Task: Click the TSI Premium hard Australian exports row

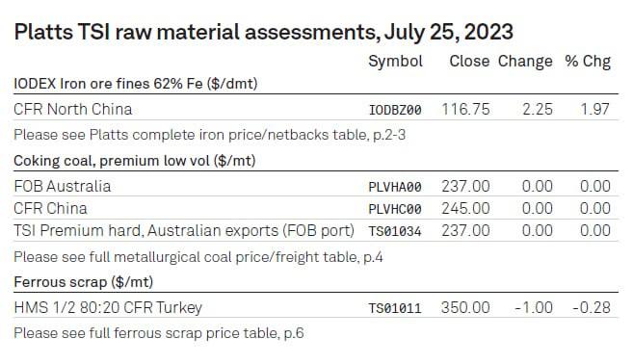Action: [316, 231]
